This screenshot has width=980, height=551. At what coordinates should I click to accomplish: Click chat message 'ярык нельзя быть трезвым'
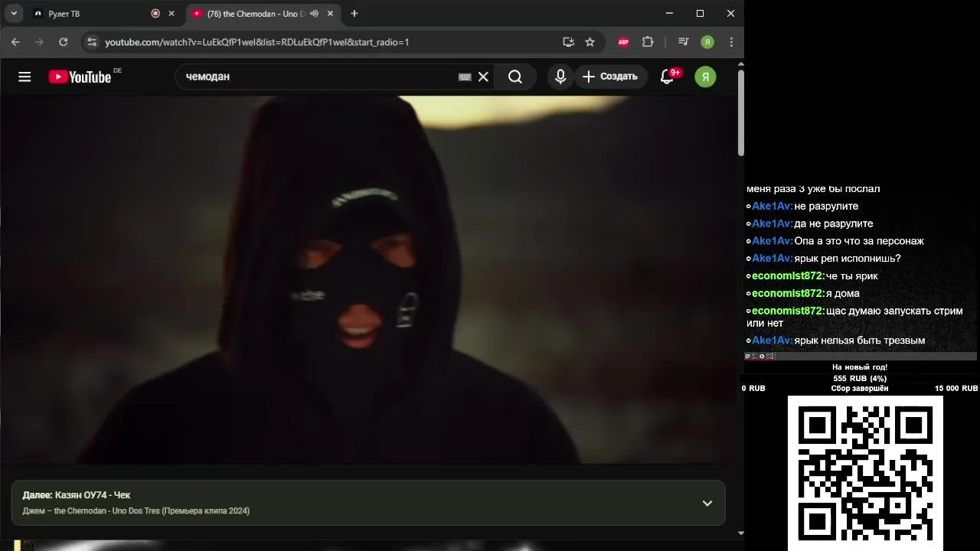[860, 341]
